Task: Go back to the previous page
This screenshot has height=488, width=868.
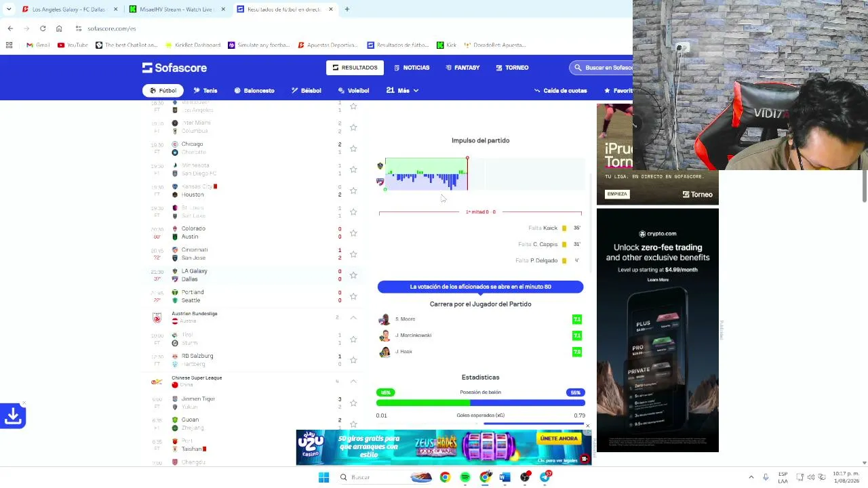Action: 10,28
